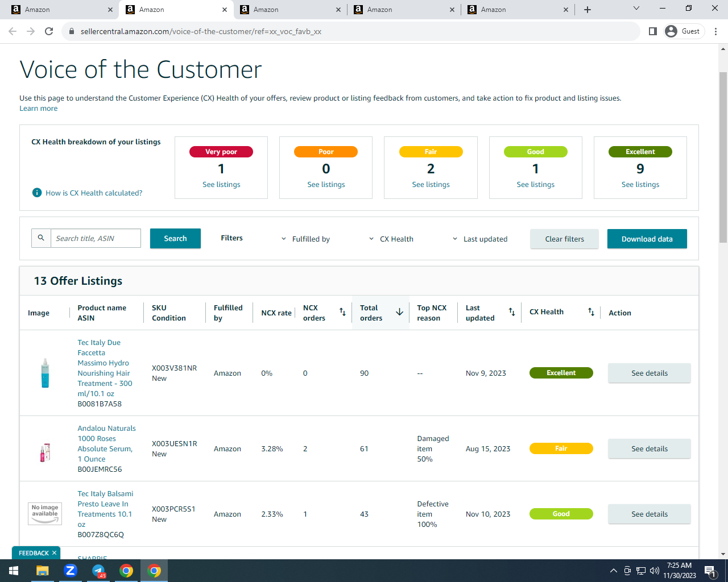This screenshot has height=582, width=728.
Task: Open browser side panel icon
Action: pyautogui.click(x=653, y=31)
